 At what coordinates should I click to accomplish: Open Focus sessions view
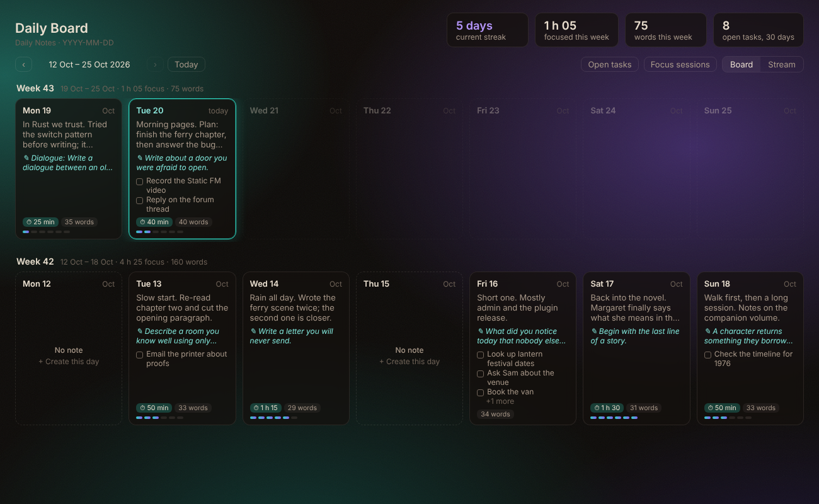680,64
